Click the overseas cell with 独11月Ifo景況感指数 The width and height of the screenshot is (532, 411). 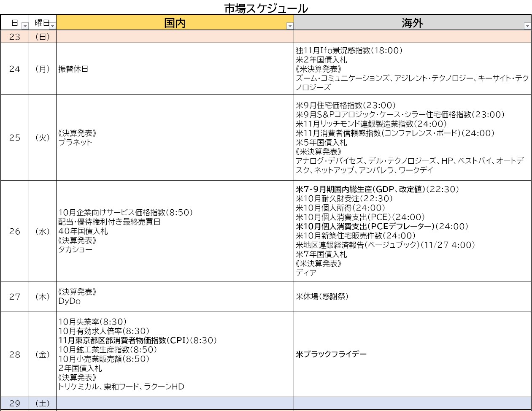(412, 69)
